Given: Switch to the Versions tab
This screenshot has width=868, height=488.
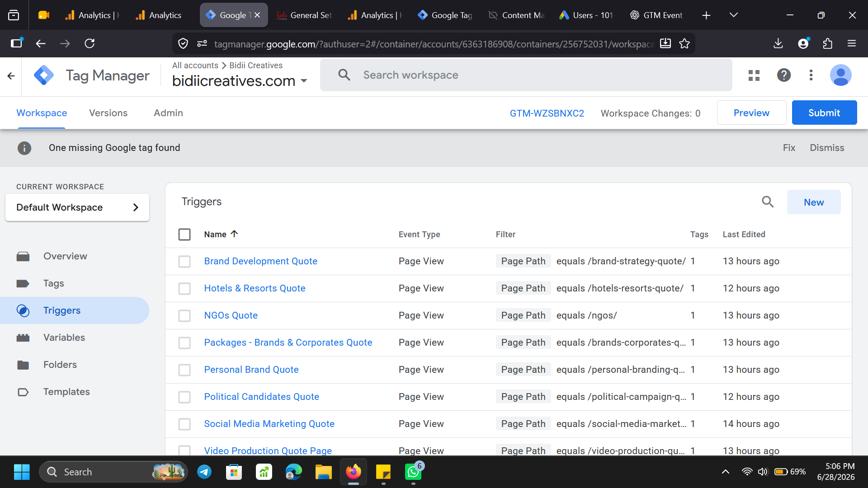Looking at the screenshot, I should click(108, 113).
